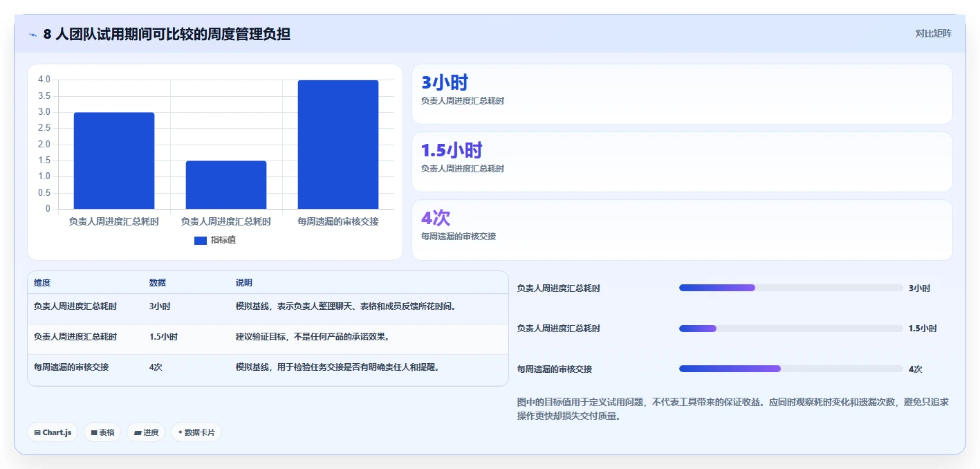Viewport: 980px width, 469px height.
Task: Click the 数据卡片 chip
Action: click(x=196, y=432)
